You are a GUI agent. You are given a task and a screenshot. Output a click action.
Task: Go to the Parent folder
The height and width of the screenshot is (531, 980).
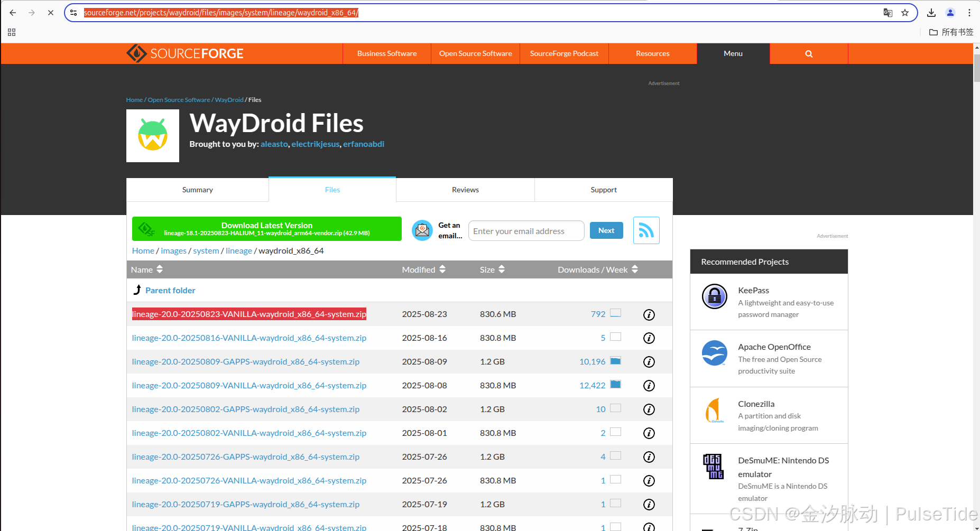point(170,290)
